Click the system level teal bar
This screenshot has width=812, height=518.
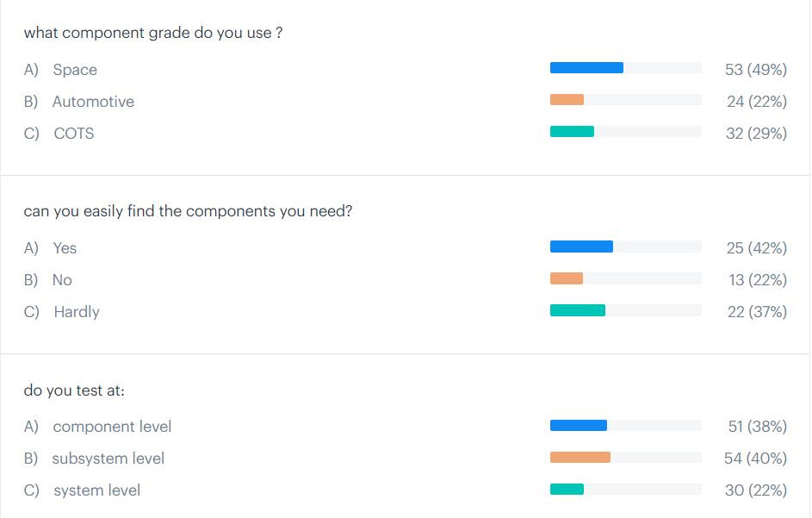coord(567,489)
